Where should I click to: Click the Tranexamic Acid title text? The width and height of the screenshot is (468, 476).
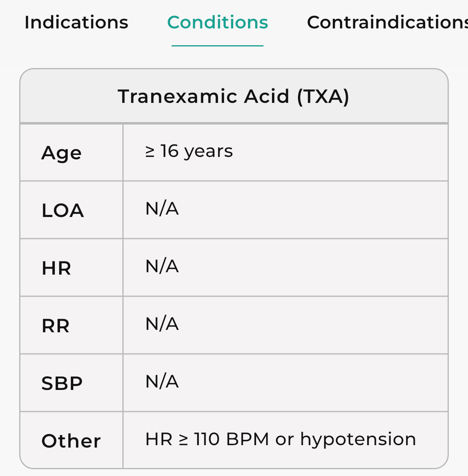pyautogui.click(x=203, y=96)
